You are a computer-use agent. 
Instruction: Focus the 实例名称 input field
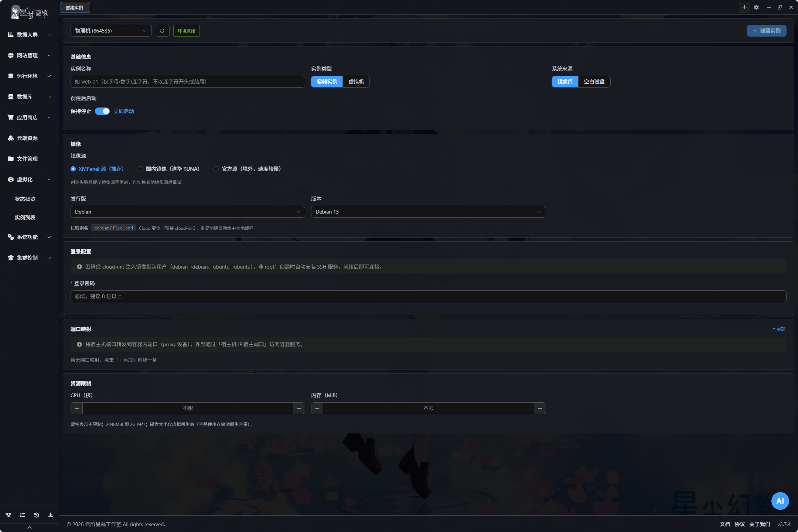click(188, 82)
